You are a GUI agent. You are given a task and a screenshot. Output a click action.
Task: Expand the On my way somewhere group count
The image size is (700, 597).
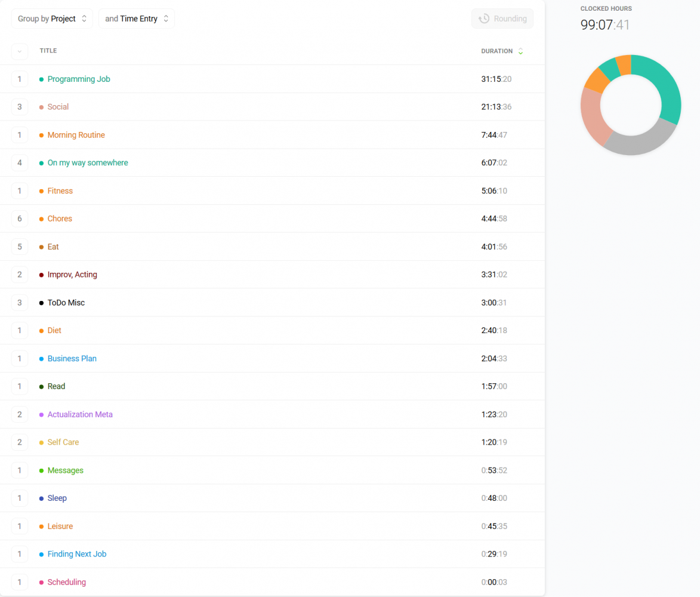click(19, 163)
